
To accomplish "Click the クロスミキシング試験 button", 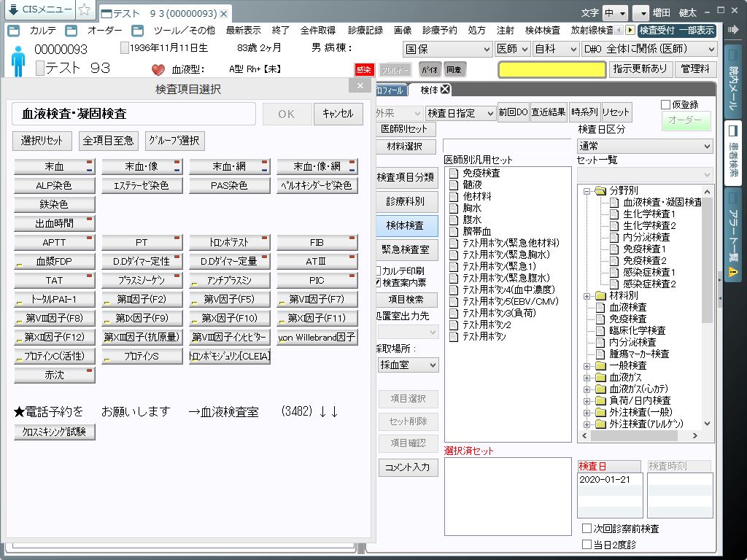I will click(54, 432).
